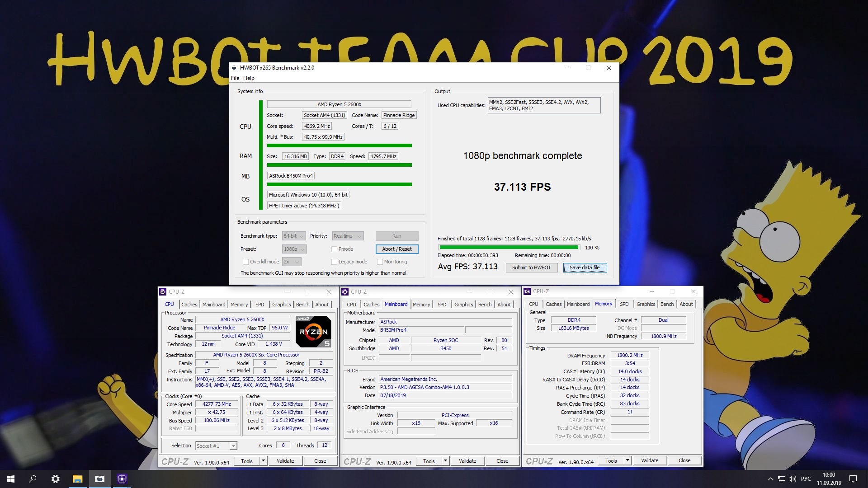Click the green bar under CPU info
Image resolution: width=868 pixels, height=488 pixels.
[x=339, y=145]
